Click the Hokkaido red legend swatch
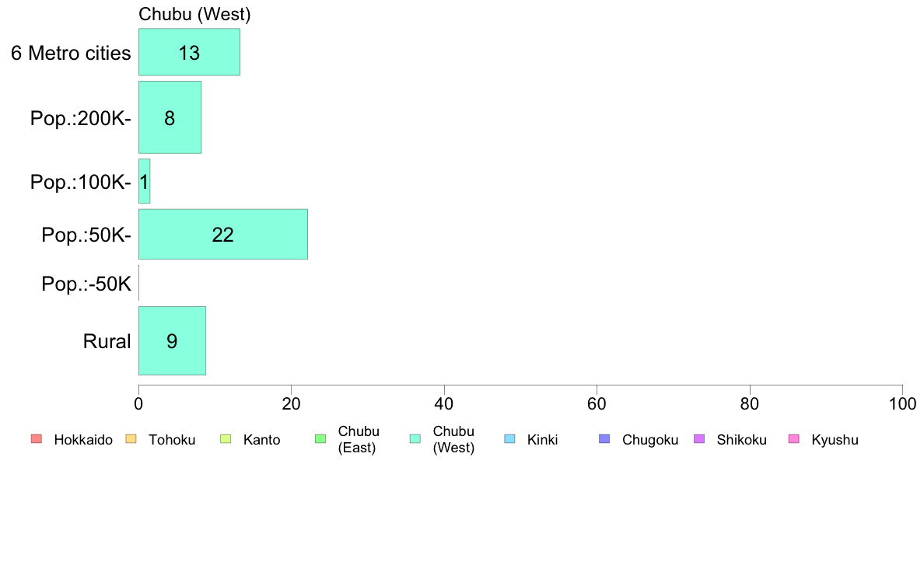The height and width of the screenshot is (572, 924). click(37, 439)
